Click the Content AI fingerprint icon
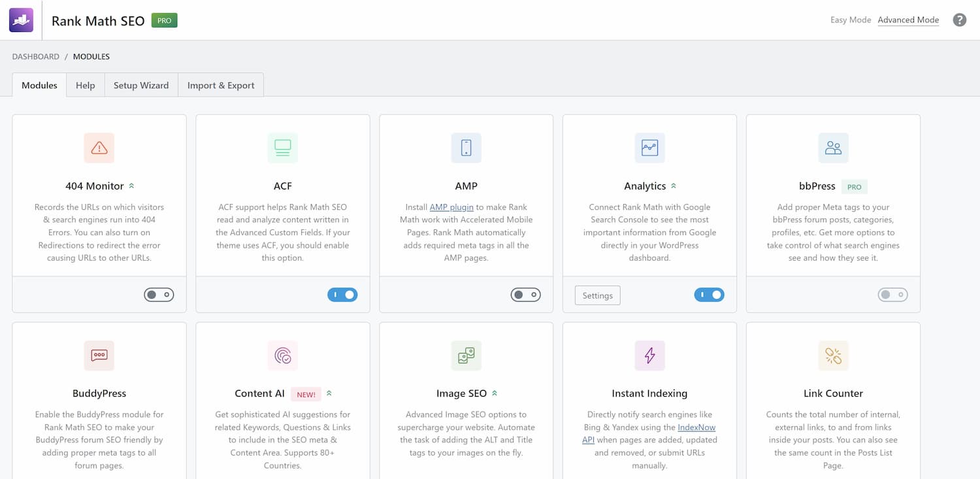 pos(283,355)
